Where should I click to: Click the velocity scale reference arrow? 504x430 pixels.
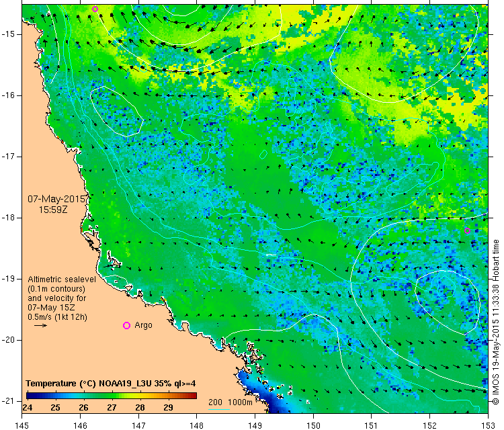coord(40,325)
